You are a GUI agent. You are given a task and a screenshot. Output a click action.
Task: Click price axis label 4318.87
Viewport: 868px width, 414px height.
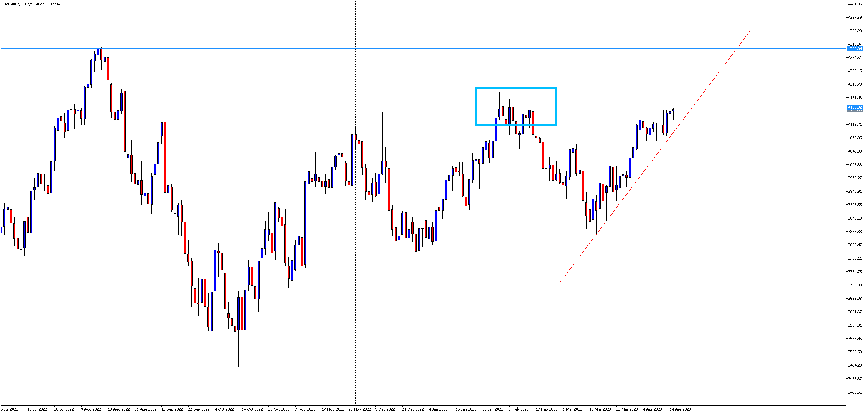[855, 44]
